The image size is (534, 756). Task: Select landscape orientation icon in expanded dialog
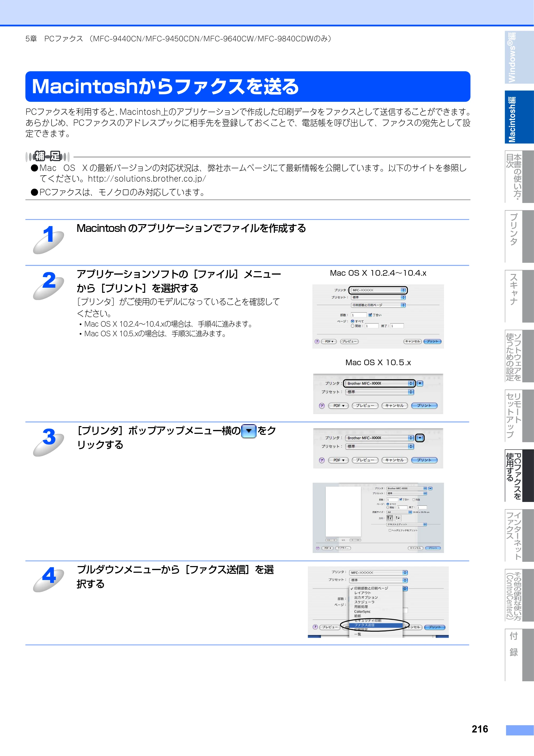click(x=398, y=518)
